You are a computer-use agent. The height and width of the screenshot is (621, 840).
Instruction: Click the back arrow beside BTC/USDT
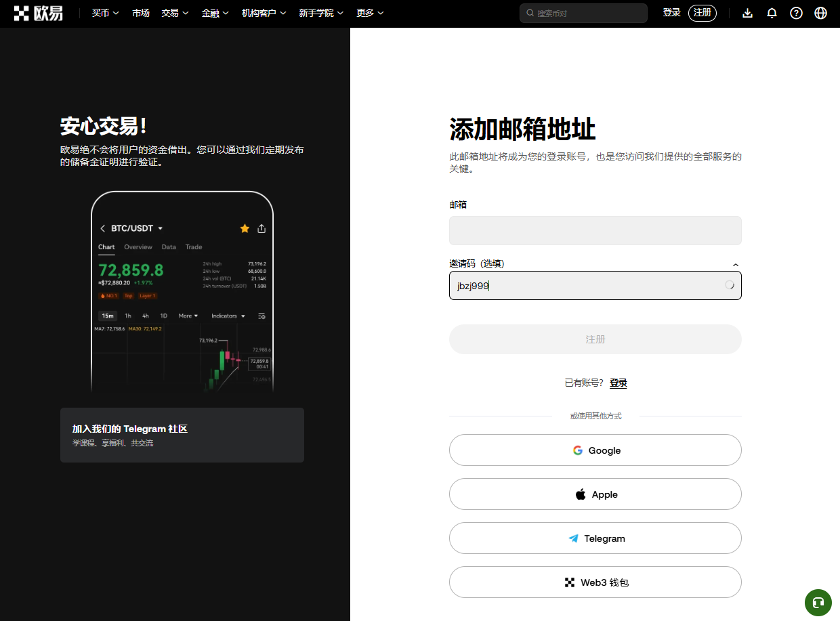[x=103, y=228]
